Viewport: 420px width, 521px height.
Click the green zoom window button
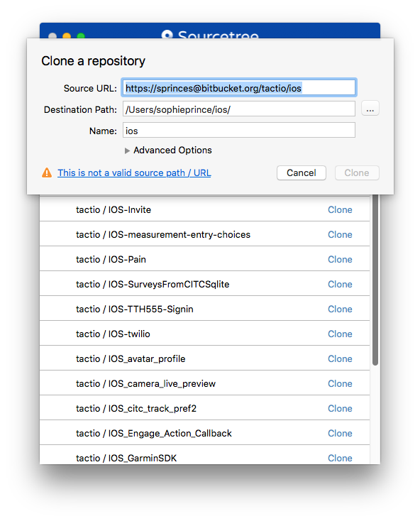81,35
